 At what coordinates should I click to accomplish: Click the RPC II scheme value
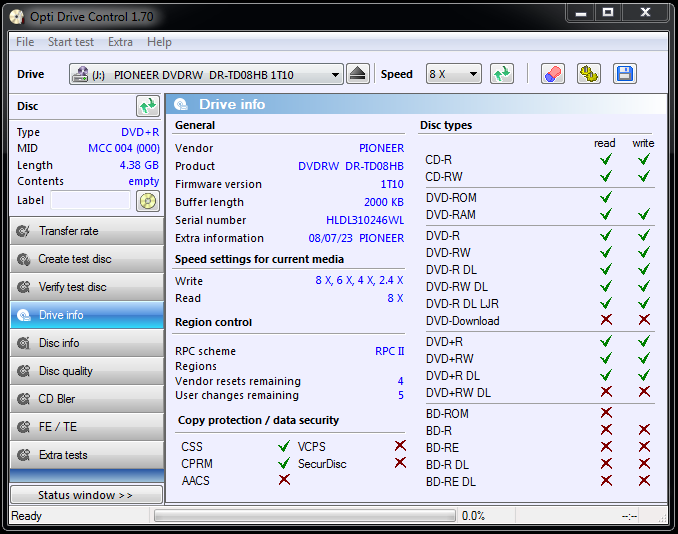[390, 351]
